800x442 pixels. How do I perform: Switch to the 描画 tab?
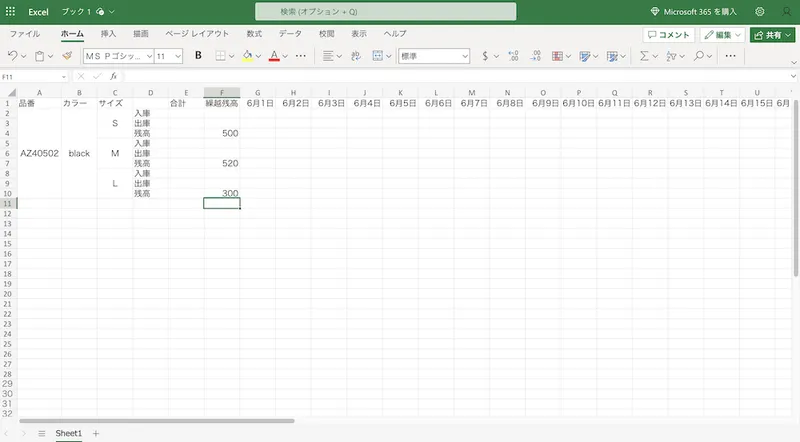click(141, 34)
